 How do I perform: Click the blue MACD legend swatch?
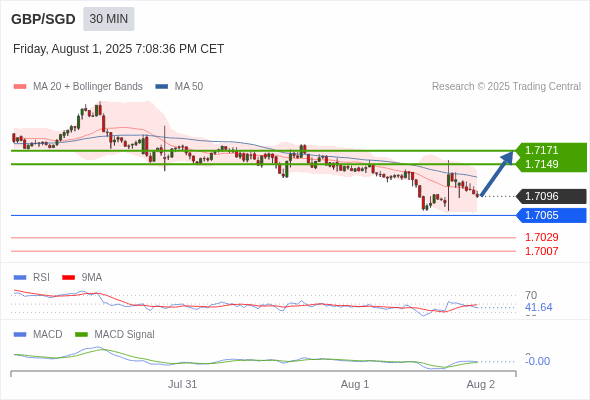[20, 335]
